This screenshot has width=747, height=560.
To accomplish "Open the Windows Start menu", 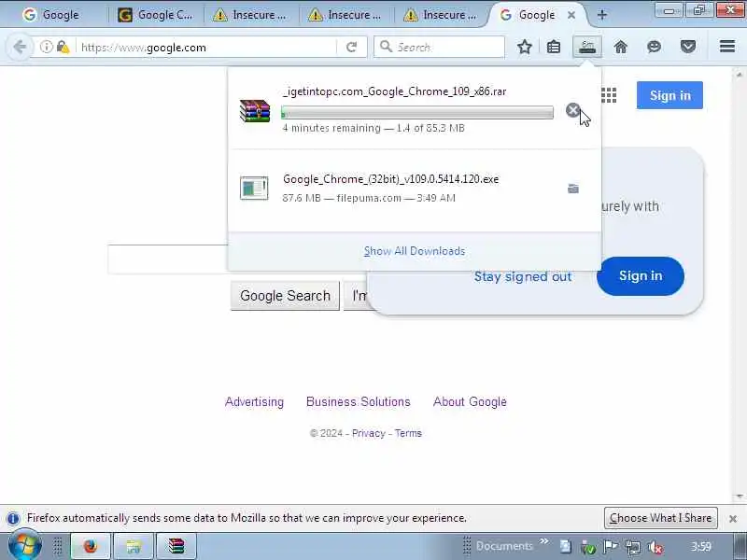I will click(25, 546).
